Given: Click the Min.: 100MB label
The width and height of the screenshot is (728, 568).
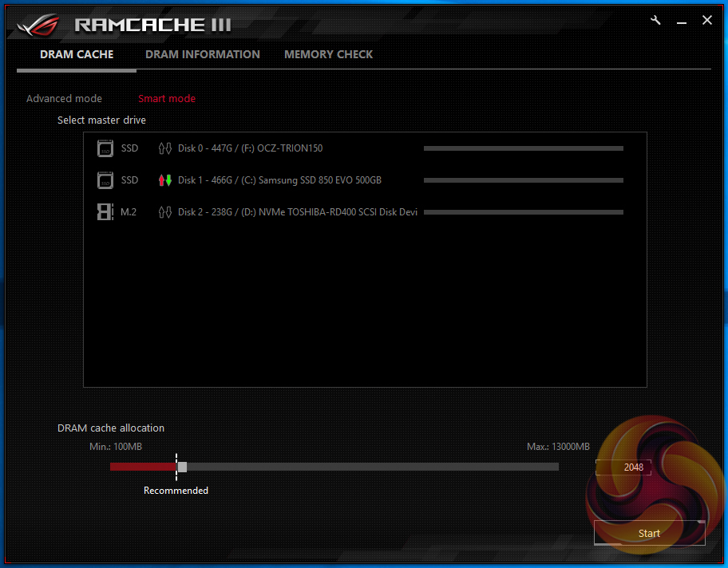Looking at the screenshot, I should point(116,447).
